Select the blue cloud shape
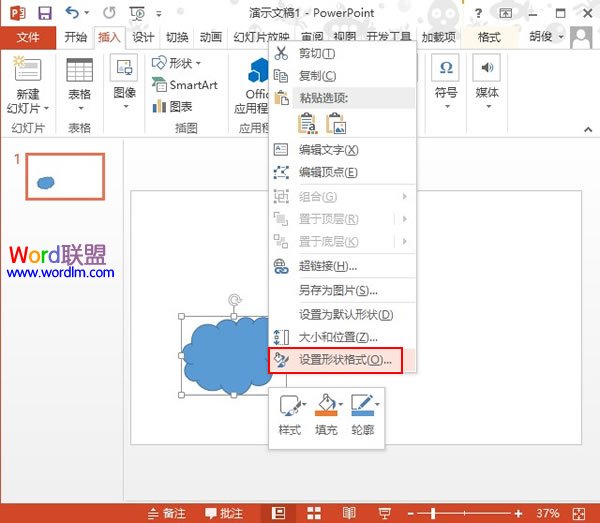Viewport: 600px width, 523px height. (226, 356)
